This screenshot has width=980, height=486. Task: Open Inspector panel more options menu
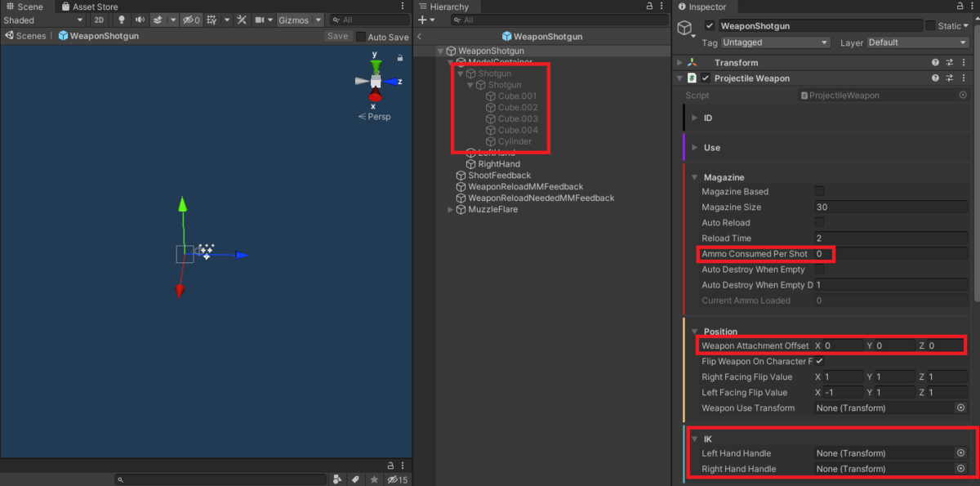click(x=970, y=7)
